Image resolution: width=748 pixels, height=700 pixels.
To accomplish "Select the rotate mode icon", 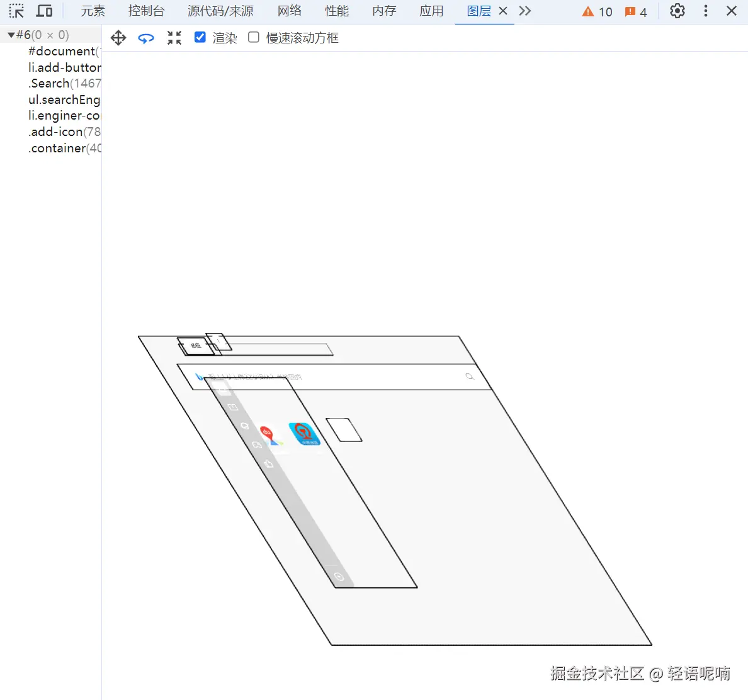I will click(x=146, y=38).
